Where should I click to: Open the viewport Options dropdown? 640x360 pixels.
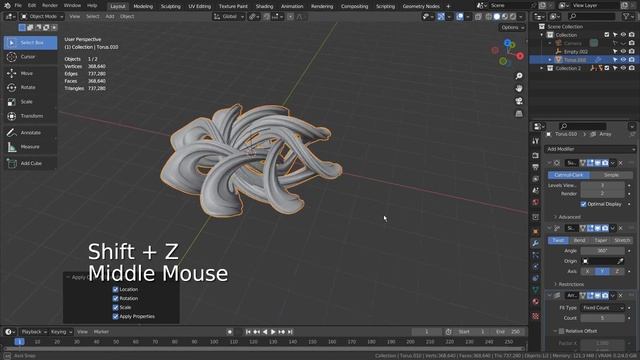pos(512,28)
